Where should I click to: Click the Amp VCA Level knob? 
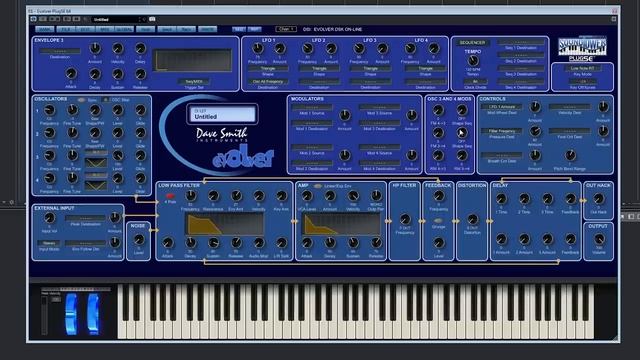click(307, 196)
